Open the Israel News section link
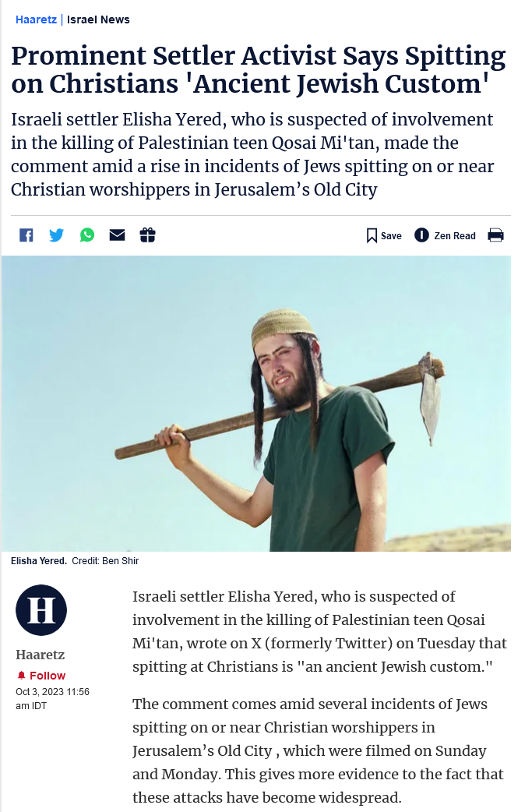Viewport: 532px width, 812px height. point(98,19)
